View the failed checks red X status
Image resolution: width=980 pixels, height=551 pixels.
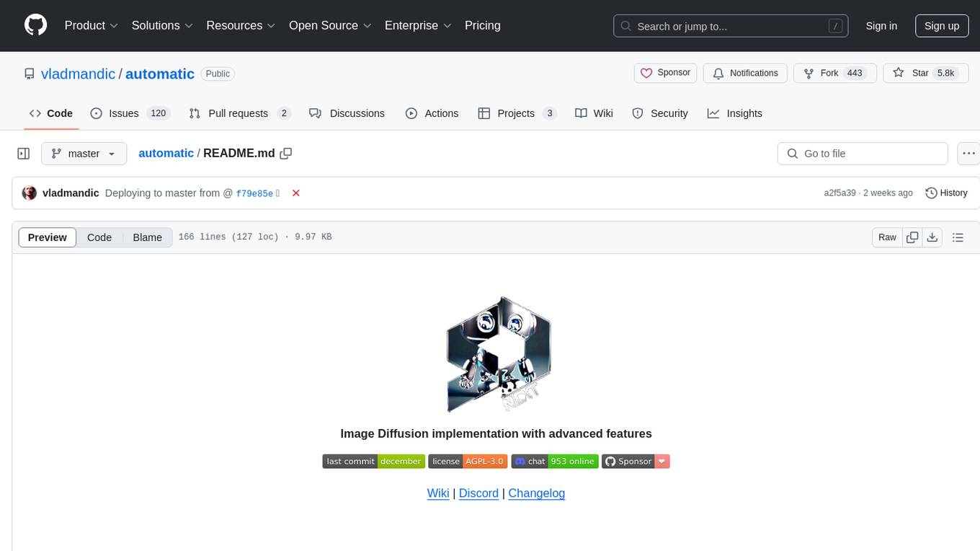tap(295, 193)
